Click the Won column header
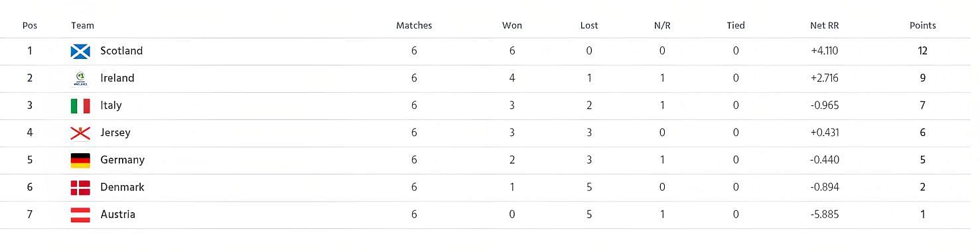The image size is (980, 252). [x=512, y=25]
